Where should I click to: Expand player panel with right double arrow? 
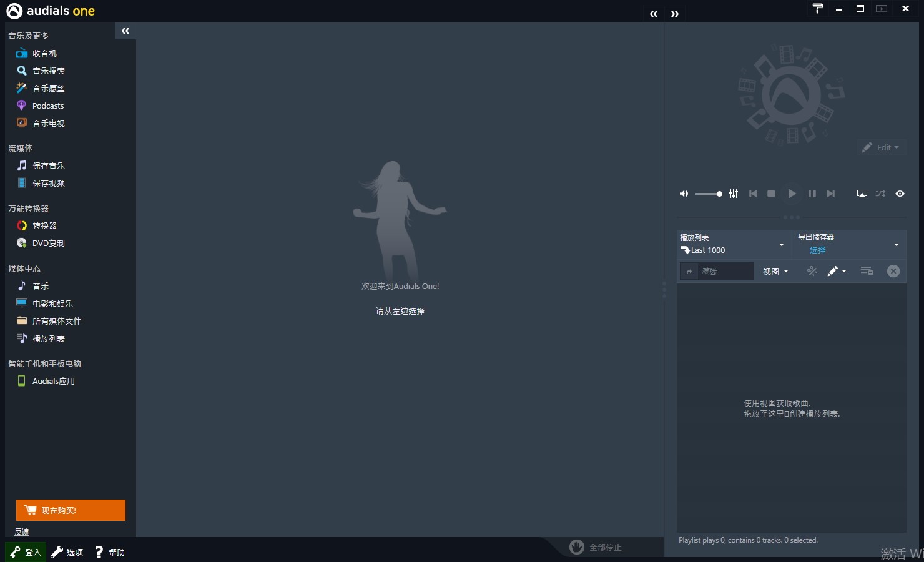click(675, 14)
